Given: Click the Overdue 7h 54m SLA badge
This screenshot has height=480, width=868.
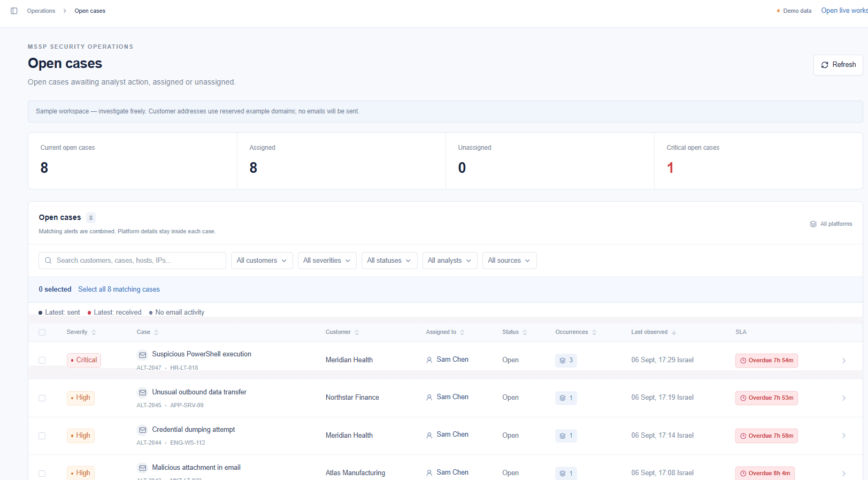Looking at the screenshot, I should click(766, 361).
